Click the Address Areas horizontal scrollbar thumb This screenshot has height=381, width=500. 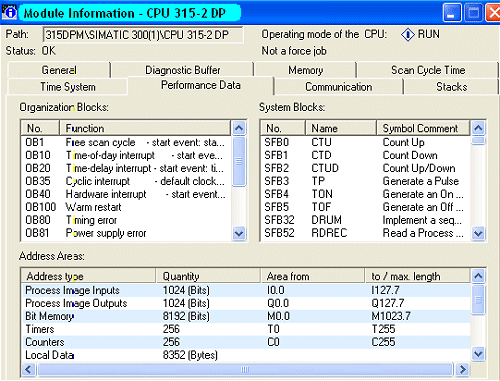(245, 369)
